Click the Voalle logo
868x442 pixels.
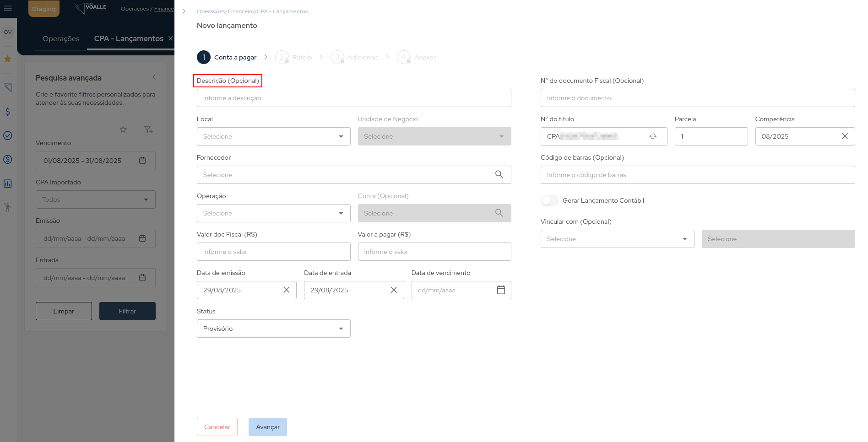tap(91, 8)
